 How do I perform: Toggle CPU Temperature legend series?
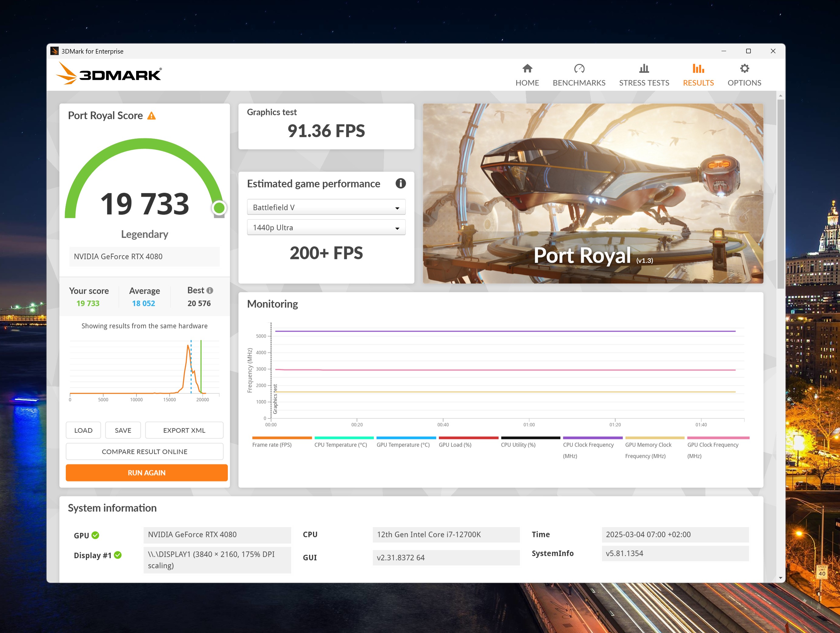pyautogui.click(x=344, y=442)
